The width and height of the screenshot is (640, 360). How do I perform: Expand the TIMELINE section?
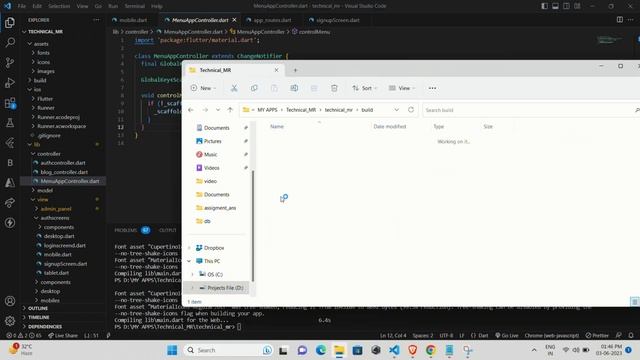tap(38, 317)
